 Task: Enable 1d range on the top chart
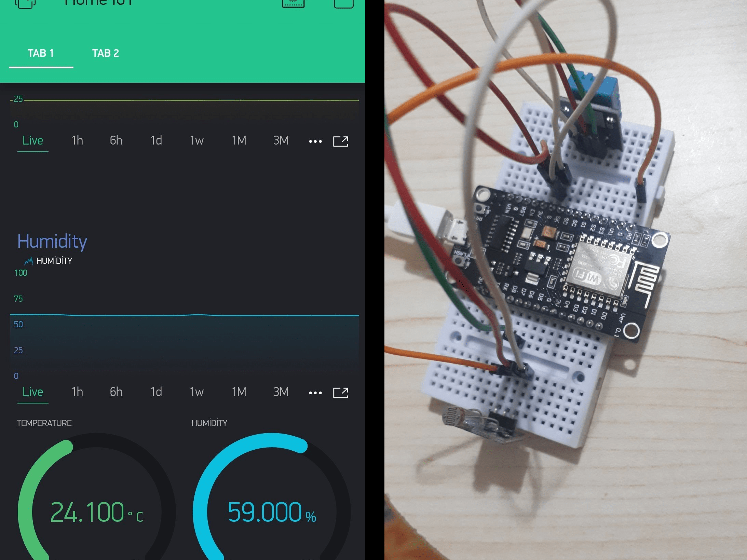pyautogui.click(x=156, y=140)
